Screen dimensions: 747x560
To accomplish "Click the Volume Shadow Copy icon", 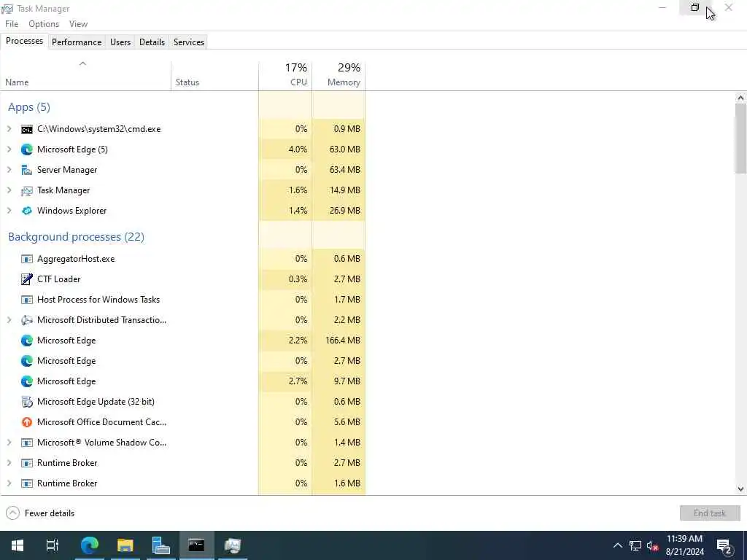I will (x=27, y=443).
